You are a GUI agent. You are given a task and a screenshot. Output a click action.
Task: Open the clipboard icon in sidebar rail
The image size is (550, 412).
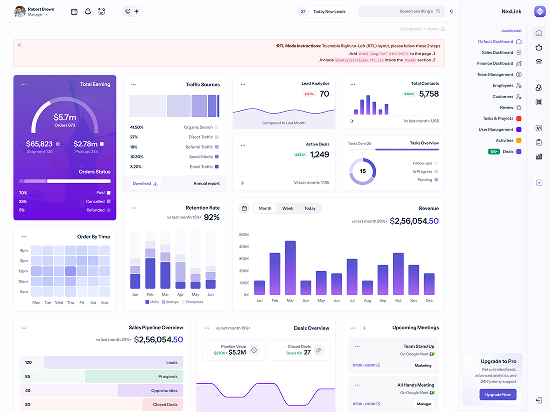point(539,142)
